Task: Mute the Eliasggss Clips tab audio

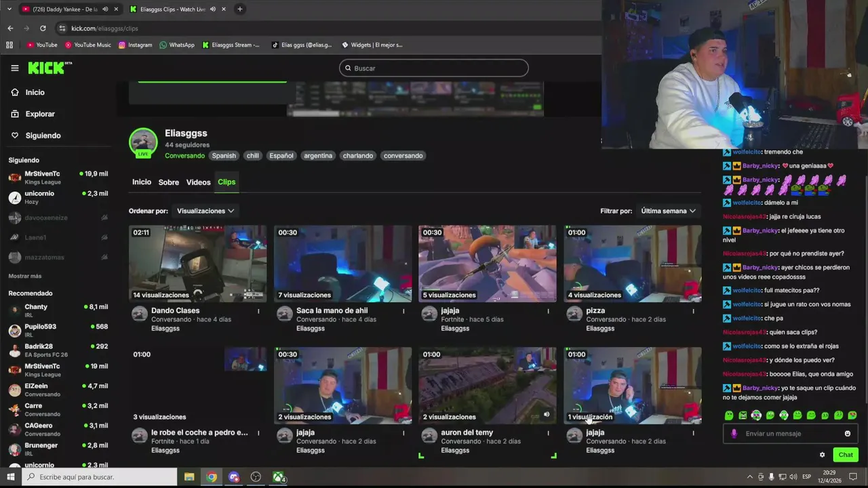Action: 213,9
